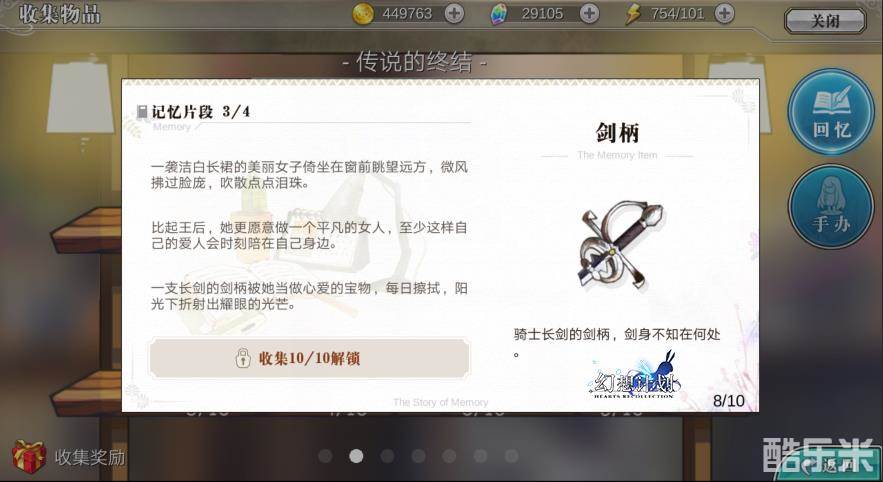Tap the rainbow gem currency icon
This screenshot has width=883, height=482.
point(498,15)
